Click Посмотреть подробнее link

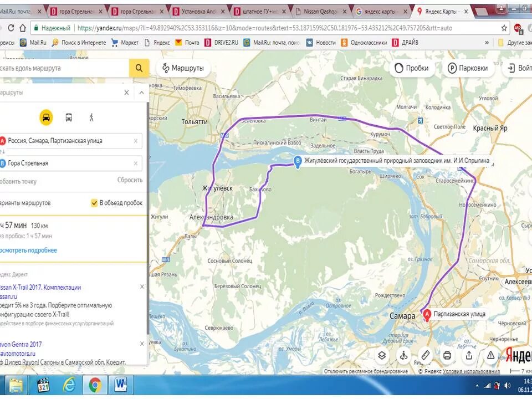(x=28, y=250)
